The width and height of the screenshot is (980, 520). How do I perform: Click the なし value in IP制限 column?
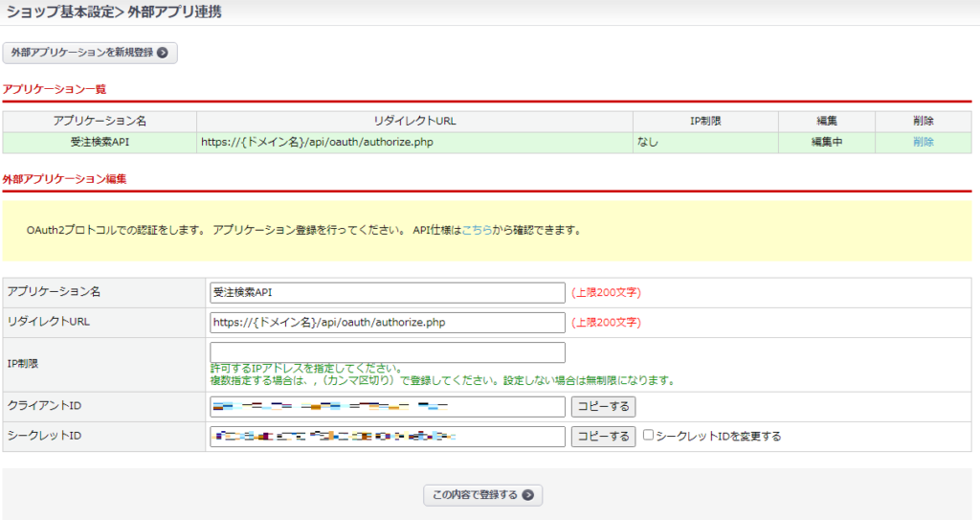coord(648,142)
